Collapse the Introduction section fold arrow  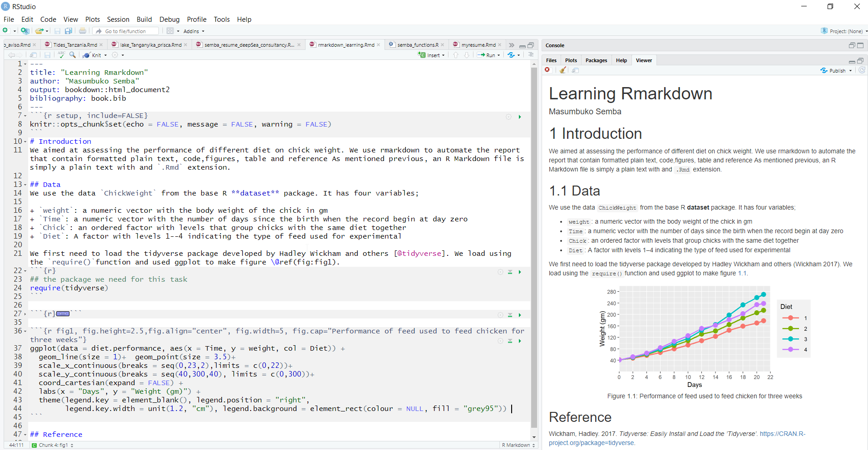(x=25, y=142)
